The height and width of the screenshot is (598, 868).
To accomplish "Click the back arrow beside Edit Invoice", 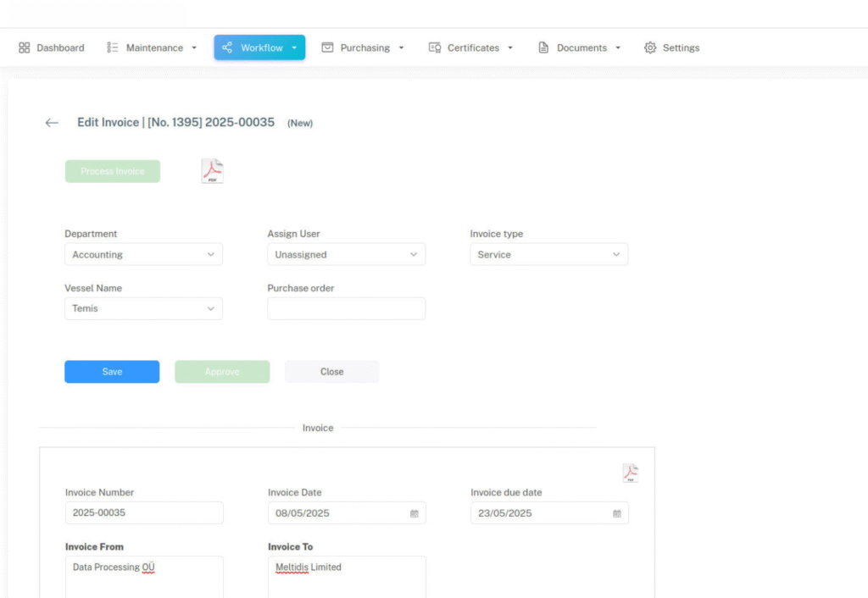I will point(52,123).
